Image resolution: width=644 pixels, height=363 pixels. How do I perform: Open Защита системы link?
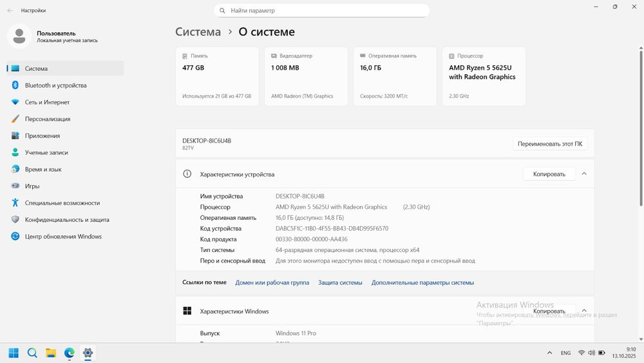pyautogui.click(x=340, y=282)
